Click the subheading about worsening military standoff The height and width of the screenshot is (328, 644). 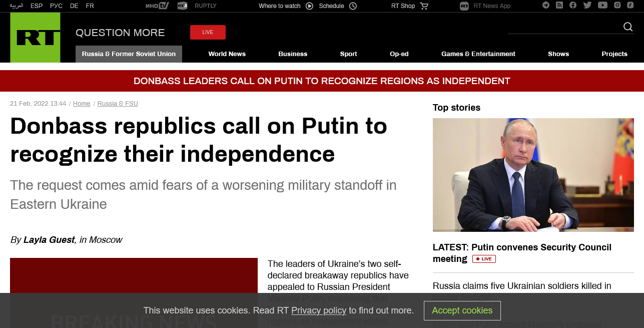(x=203, y=195)
